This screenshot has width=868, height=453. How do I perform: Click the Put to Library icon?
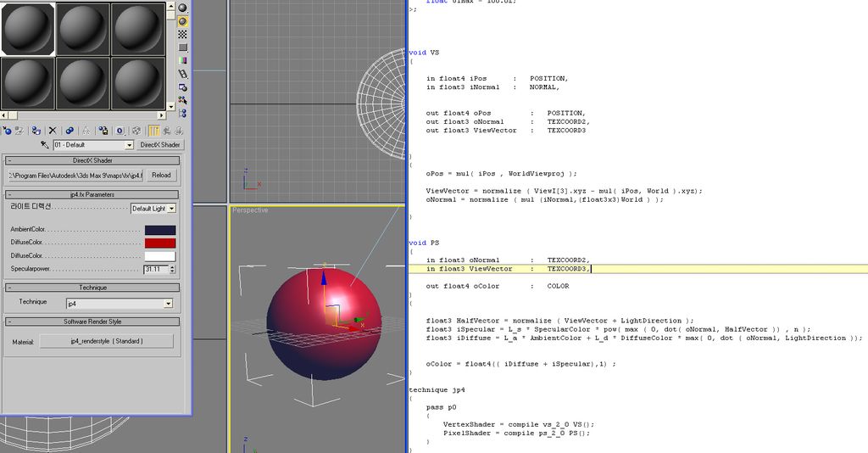click(x=103, y=131)
